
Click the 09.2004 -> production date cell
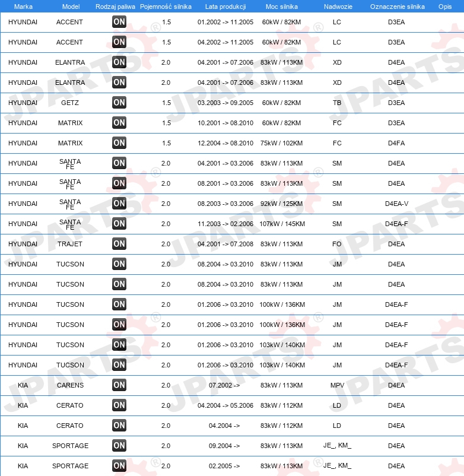point(224,446)
